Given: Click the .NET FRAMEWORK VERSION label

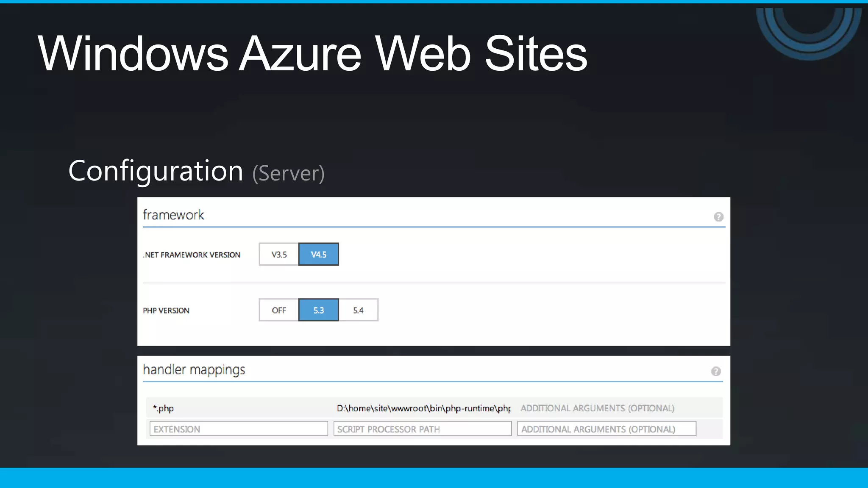Looking at the screenshot, I should pos(192,255).
